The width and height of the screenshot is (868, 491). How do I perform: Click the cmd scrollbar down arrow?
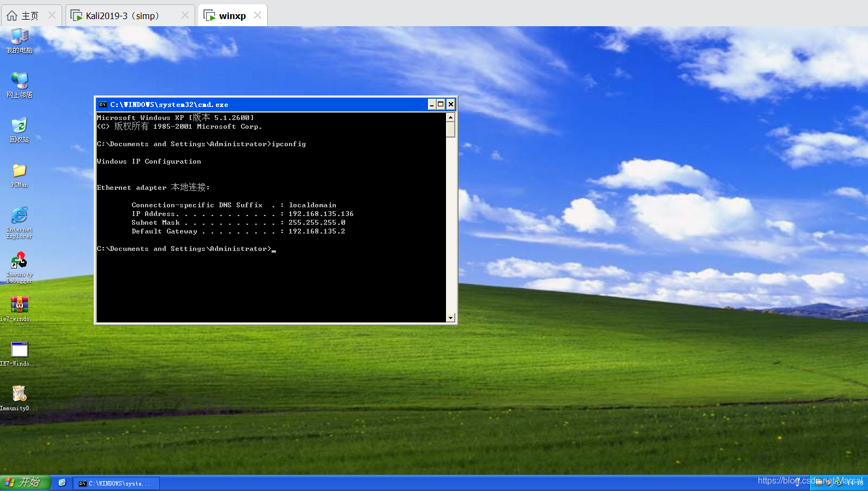[450, 318]
